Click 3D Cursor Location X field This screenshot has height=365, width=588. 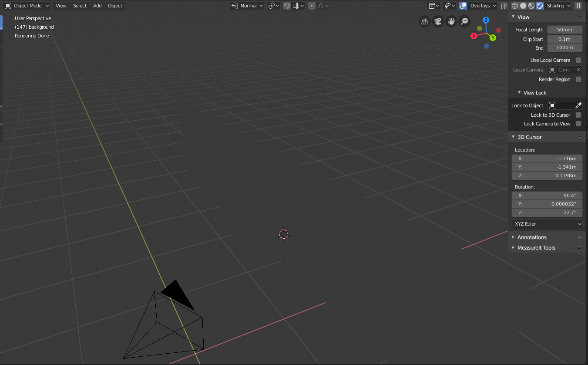point(547,159)
